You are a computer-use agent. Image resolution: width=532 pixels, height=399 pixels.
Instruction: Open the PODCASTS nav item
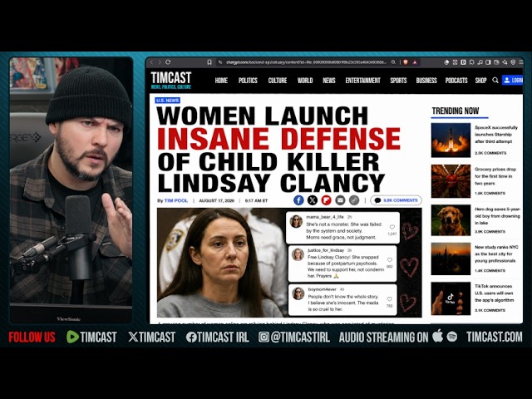[x=456, y=81]
